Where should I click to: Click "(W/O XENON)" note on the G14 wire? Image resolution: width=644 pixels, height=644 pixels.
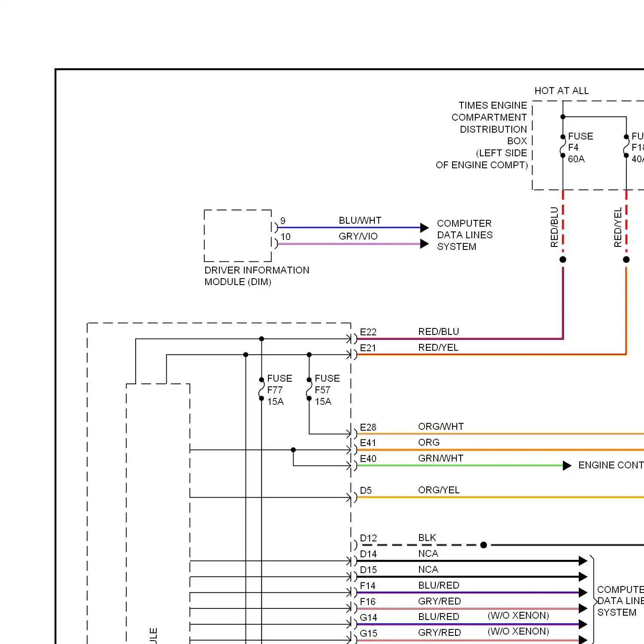(518, 615)
